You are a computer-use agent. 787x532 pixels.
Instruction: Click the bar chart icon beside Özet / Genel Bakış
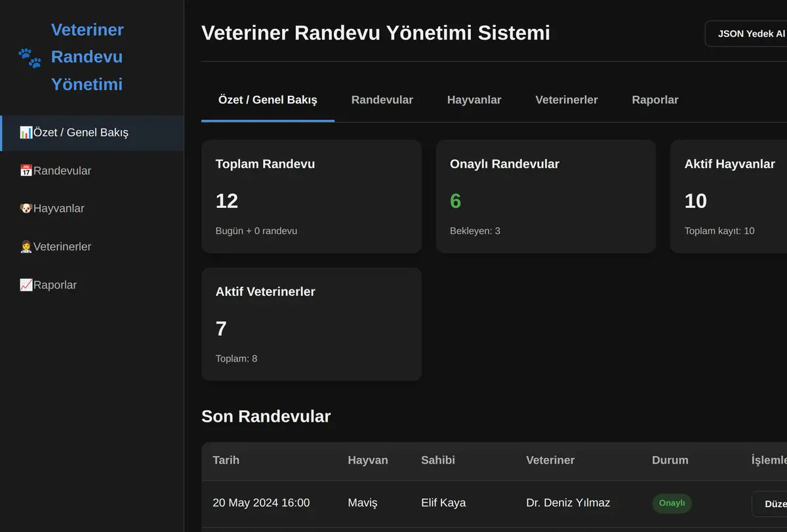point(26,133)
